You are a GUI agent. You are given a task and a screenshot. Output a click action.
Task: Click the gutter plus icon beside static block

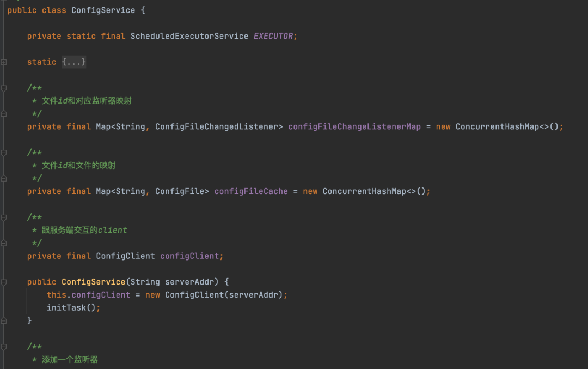[x=4, y=62]
